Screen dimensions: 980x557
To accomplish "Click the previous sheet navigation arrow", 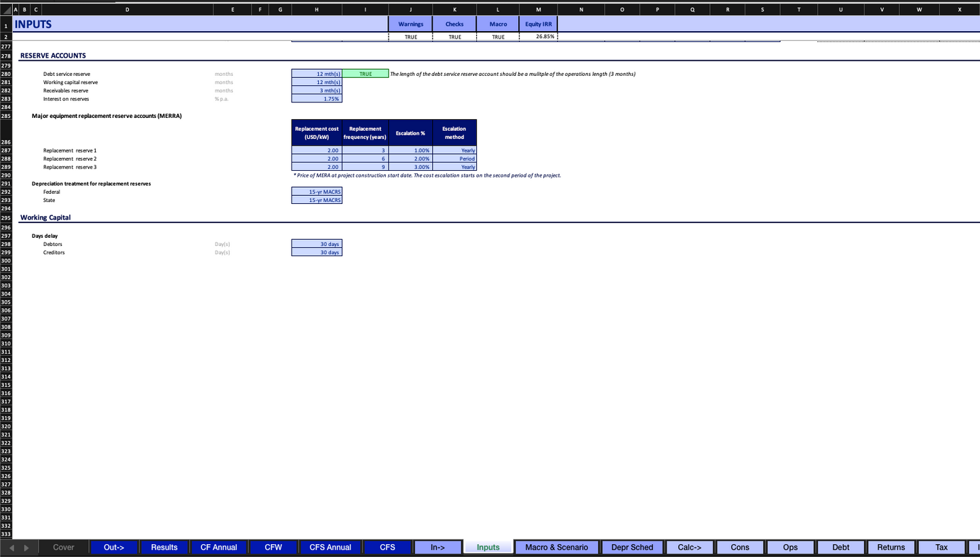I will pyautogui.click(x=13, y=548).
